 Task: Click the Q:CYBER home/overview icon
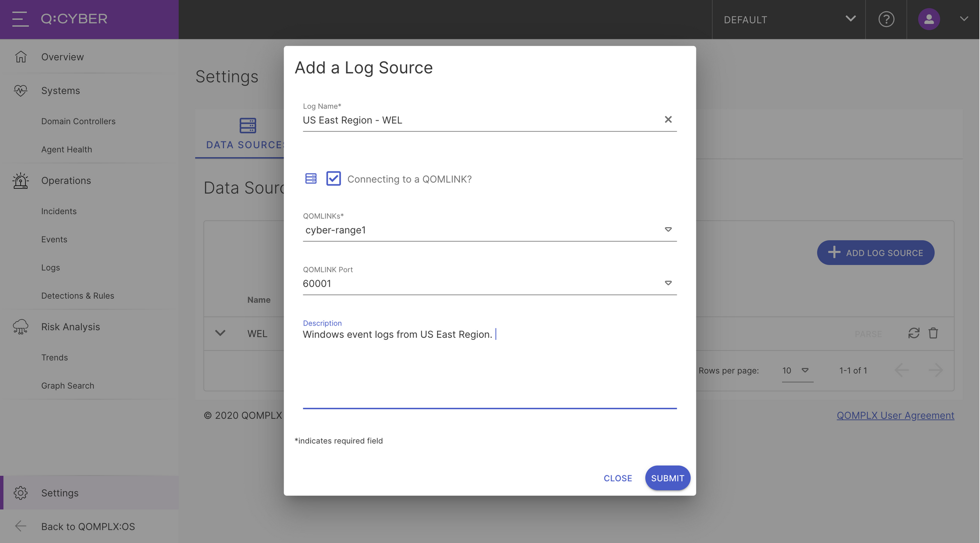click(20, 57)
